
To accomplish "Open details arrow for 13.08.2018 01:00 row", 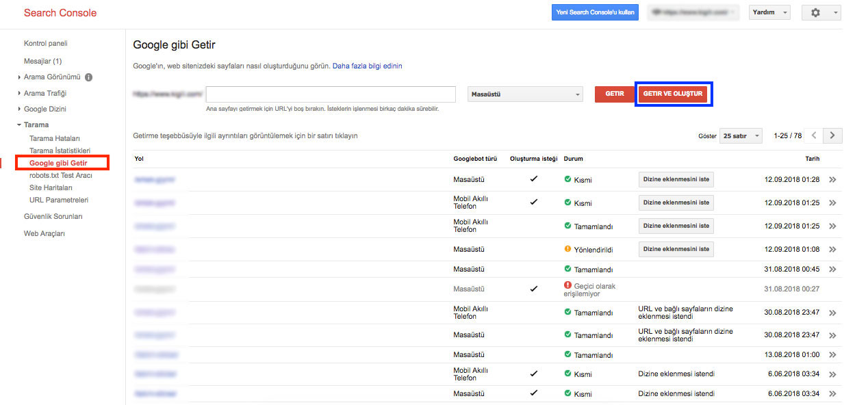I will 832,355.
